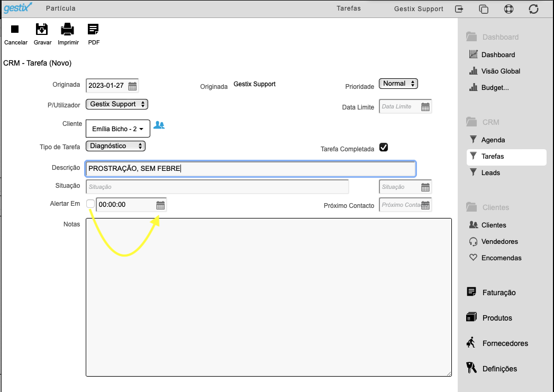Click the logout icon in top bar
554x392 pixels.
tap(459, 9)
